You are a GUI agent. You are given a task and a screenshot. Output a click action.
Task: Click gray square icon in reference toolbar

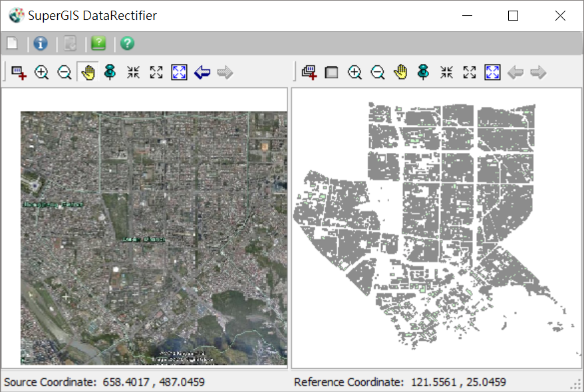tap(331, 72)
